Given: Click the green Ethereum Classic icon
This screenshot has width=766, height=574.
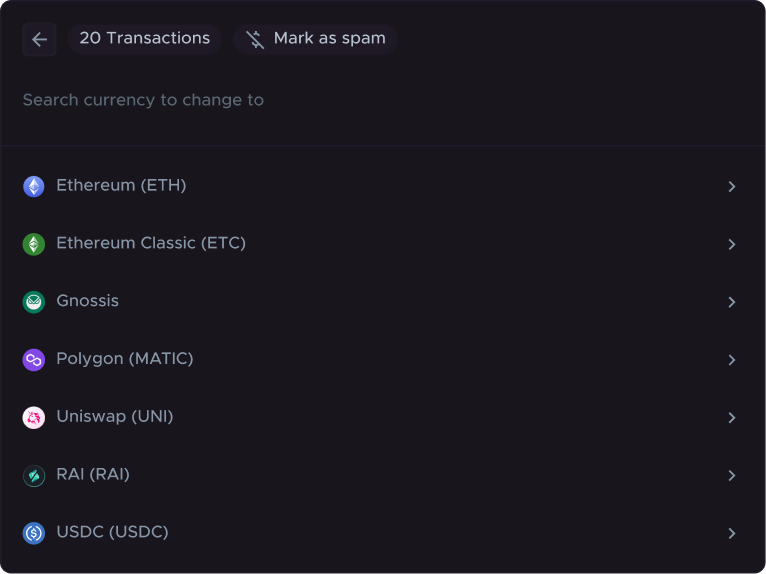Looking at the screenshot, I should (34, 244).
